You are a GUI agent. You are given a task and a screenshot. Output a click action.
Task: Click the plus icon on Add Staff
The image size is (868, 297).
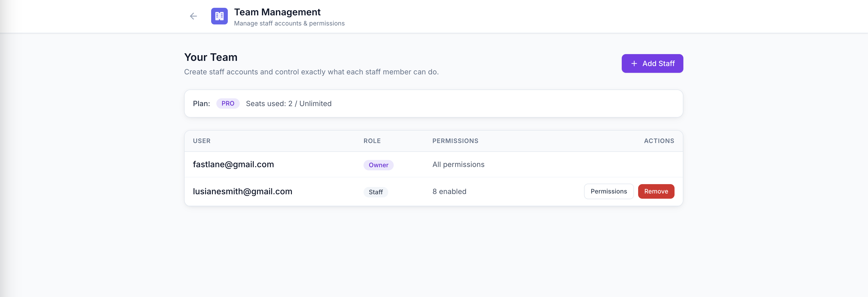(x=634, y=63)
